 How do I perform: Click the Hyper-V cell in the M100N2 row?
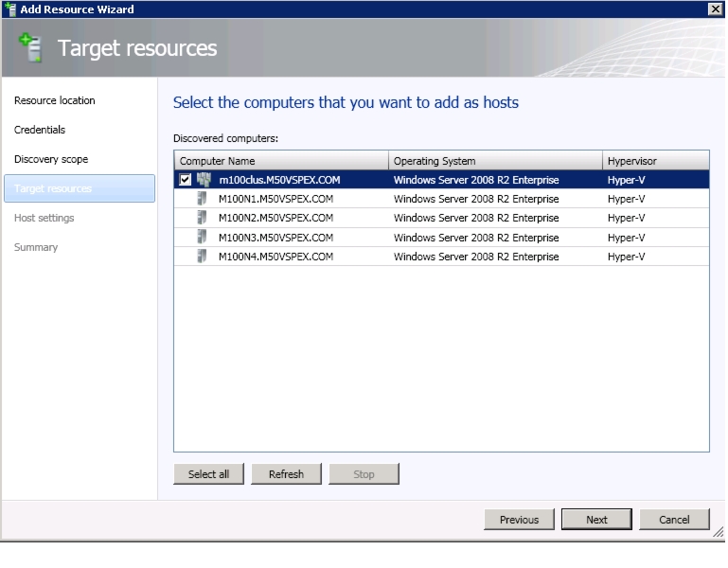click(626, 218)
